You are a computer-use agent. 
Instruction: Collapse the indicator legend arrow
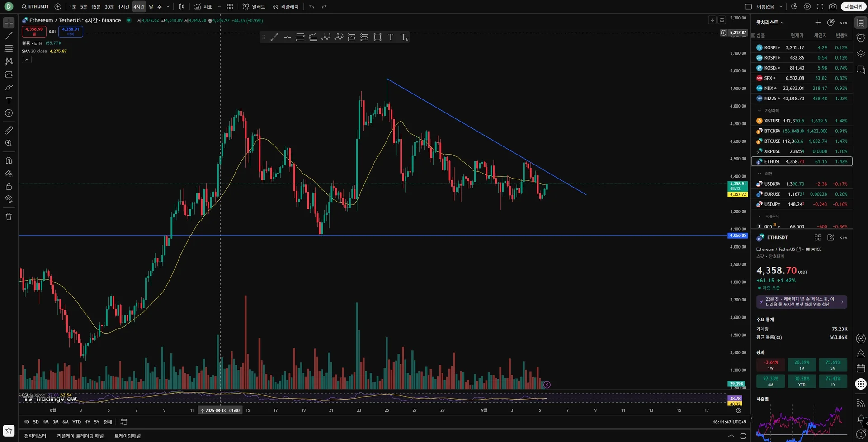(x=26, y=60)
